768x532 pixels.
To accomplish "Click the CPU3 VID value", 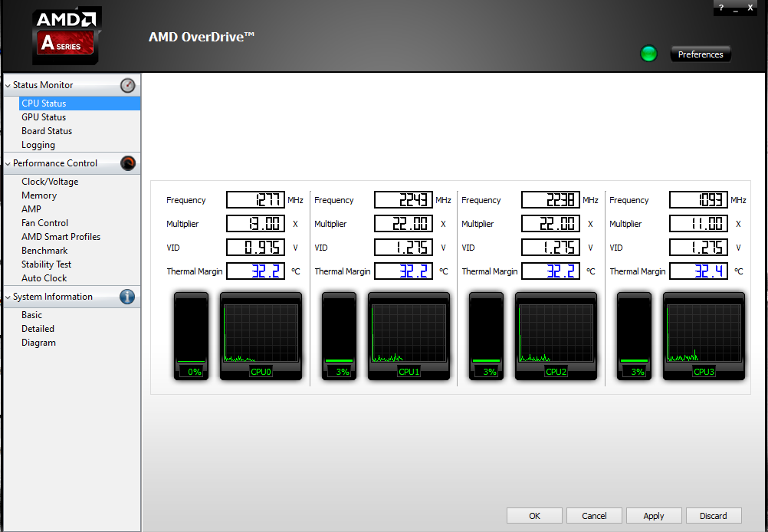I will [699, 248].
